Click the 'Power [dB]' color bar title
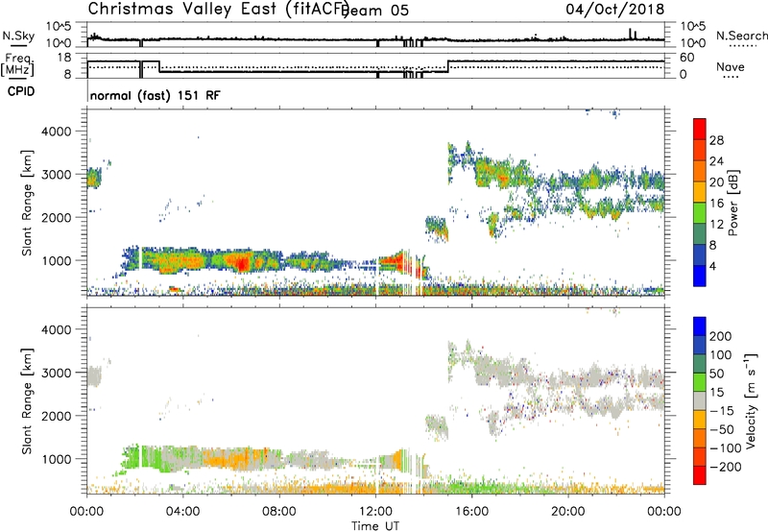 tap(733, 203)
